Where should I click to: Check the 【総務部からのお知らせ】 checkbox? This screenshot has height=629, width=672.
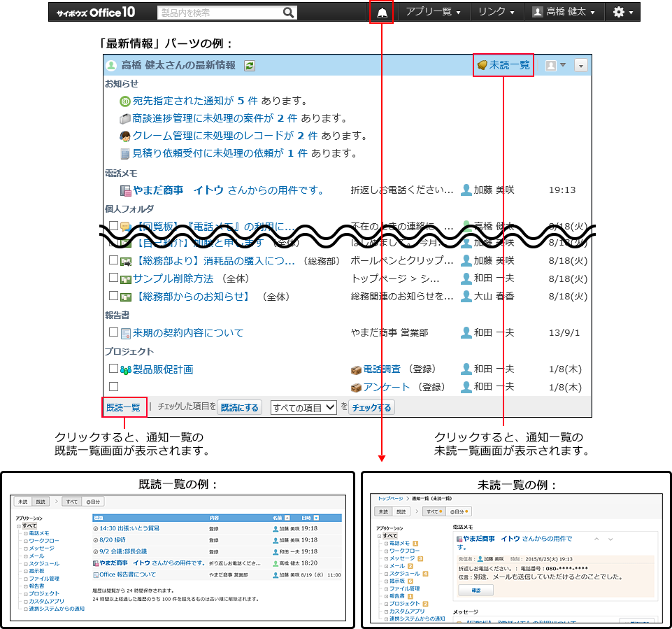113,295
